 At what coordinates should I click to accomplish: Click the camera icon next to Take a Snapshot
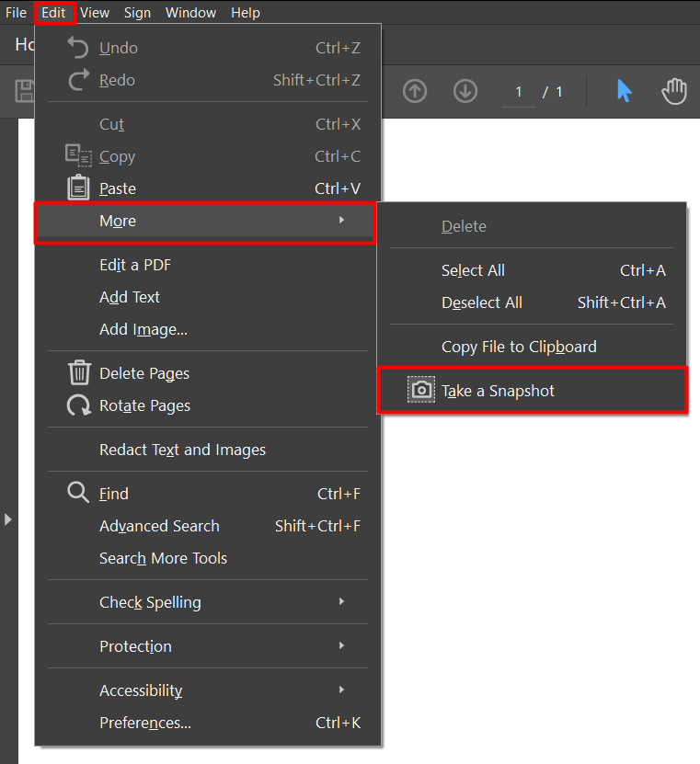pyautogui.click(x=421, y=389)
